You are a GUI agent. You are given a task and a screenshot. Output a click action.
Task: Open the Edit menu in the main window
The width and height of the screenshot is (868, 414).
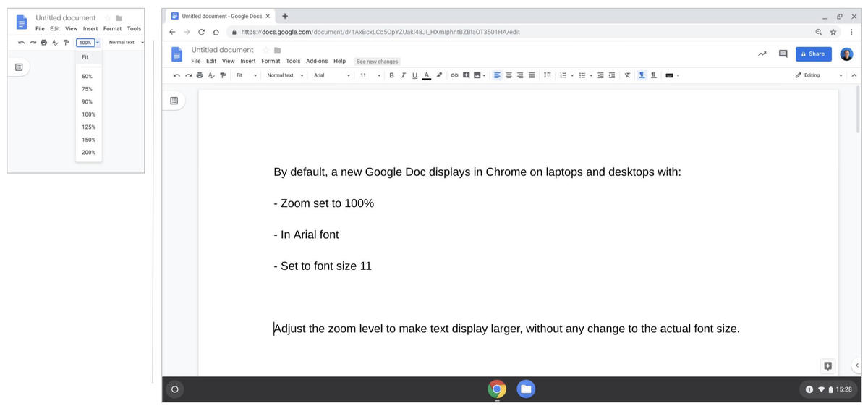[211, 62]
